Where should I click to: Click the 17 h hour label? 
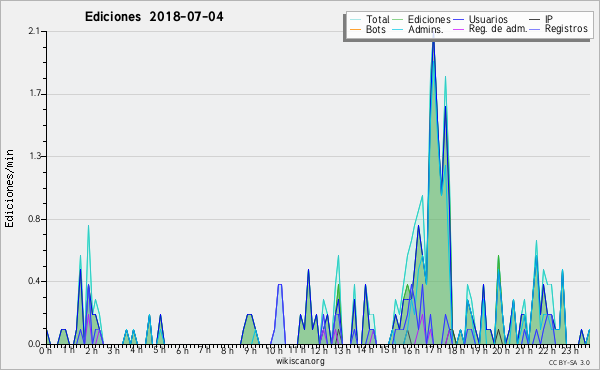tap(433, 350)
